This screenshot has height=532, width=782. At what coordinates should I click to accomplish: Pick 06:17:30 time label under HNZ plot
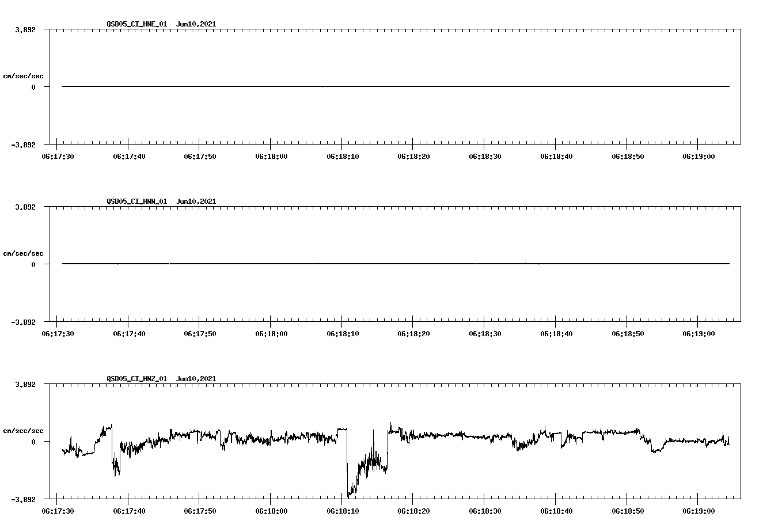pyautogui.click(x=57, y=511)
